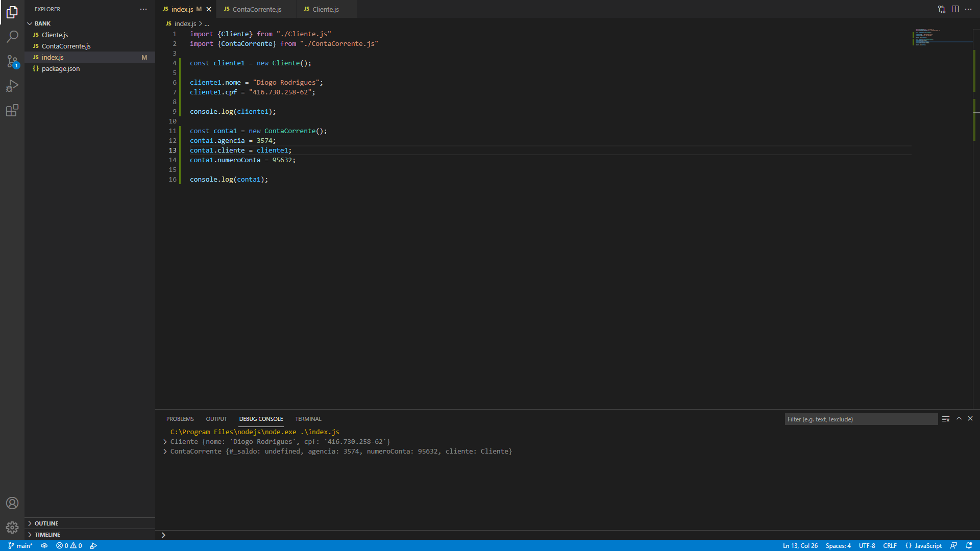Screen dimensions: 980x551
Task: Click the CRLF end-of-line selector
Action: [890, 545]
